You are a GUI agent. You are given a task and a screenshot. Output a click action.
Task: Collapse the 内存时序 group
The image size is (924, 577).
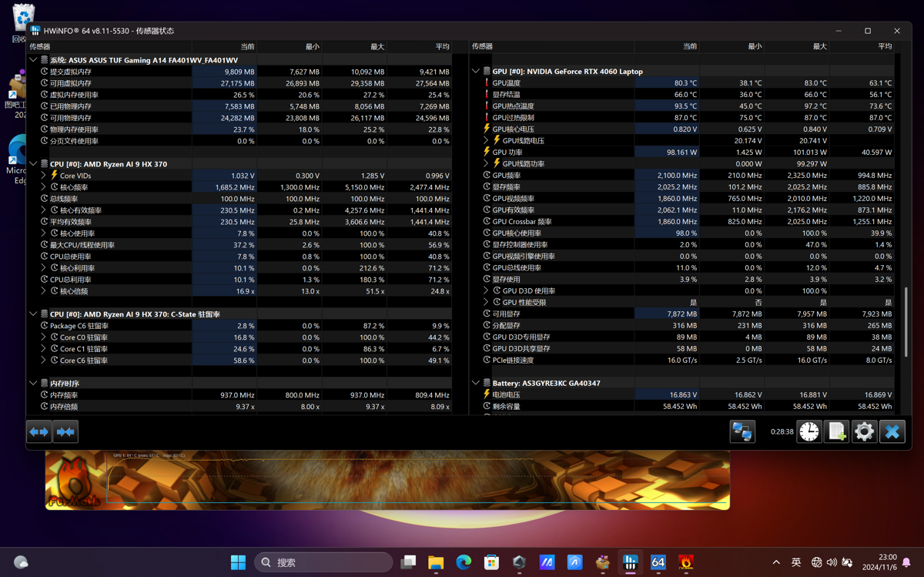(x=33, y=384)
